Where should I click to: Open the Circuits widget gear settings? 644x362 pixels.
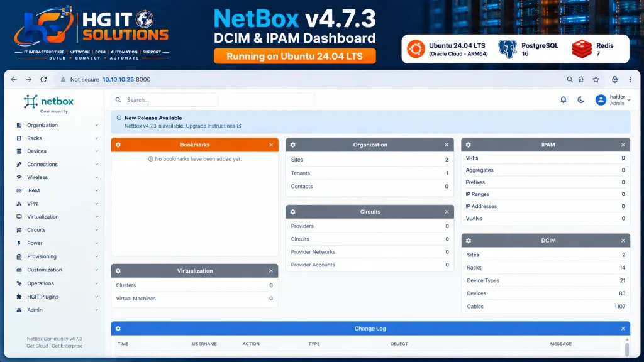[x=293, y=212]
